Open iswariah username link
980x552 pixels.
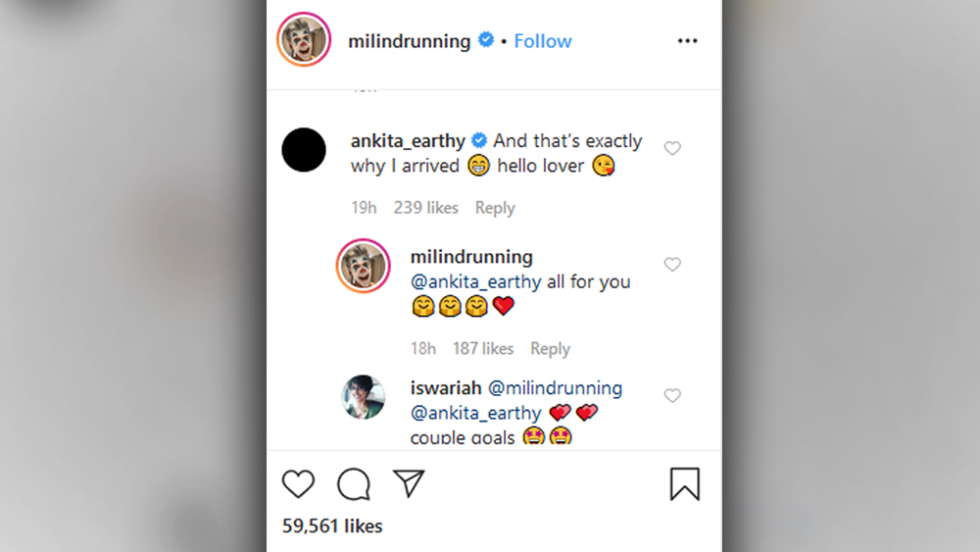pyautogui.click(x=445, y=388)
